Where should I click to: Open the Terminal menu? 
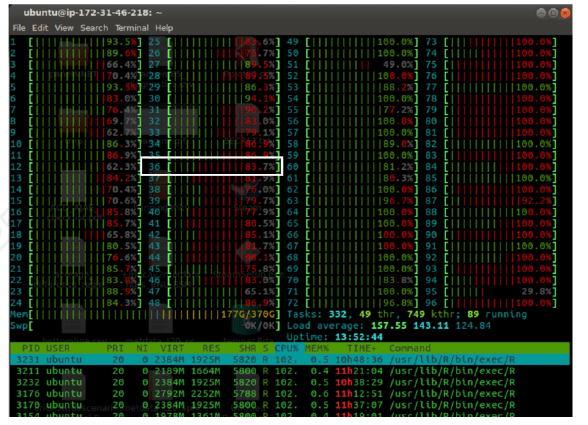[132, 28]
